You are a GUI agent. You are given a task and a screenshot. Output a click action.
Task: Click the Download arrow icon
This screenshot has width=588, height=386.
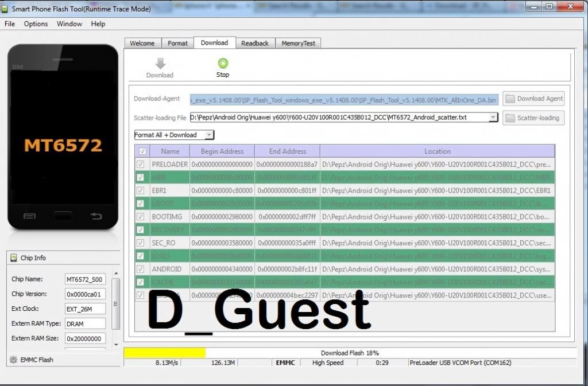click(x=160, y=64)
